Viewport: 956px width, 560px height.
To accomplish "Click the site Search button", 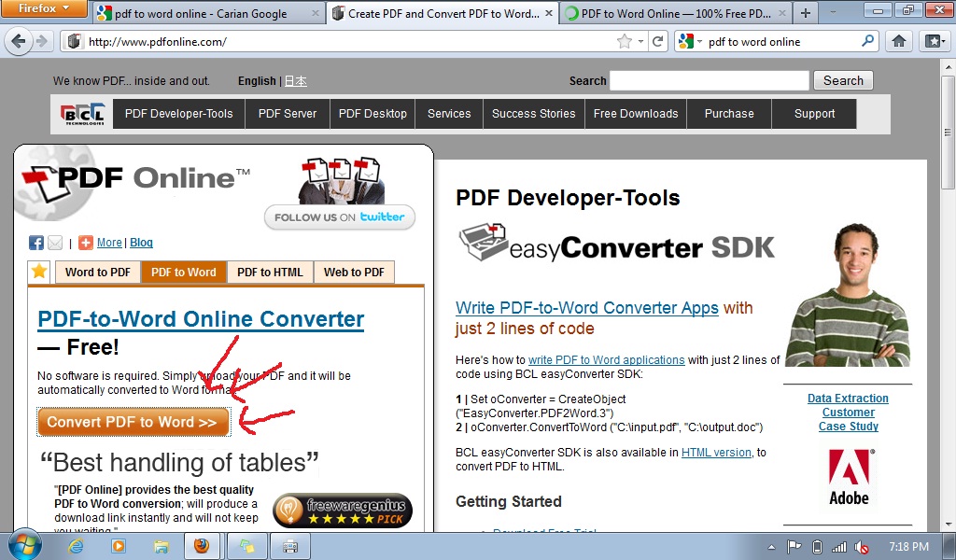I will tap(843, 80).
